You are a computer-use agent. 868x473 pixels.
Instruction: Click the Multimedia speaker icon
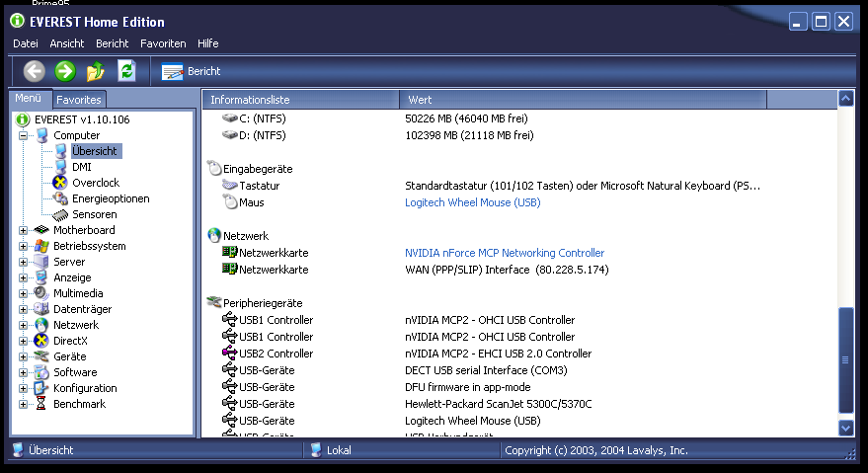click(x=41, y=293)
